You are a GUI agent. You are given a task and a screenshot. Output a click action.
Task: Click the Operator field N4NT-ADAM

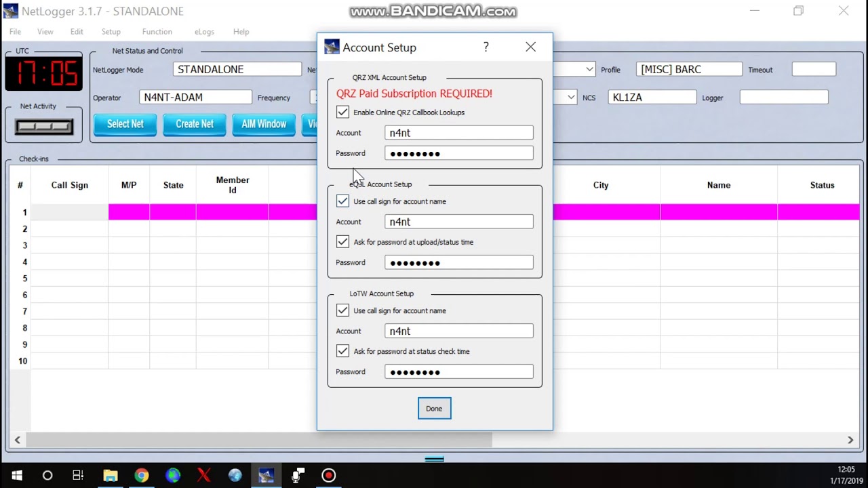195,98
